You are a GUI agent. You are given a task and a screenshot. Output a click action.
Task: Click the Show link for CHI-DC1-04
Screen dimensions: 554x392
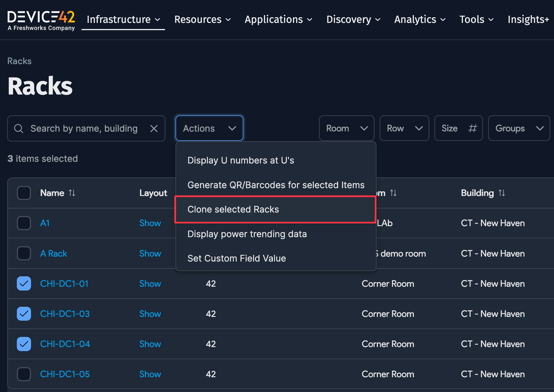150,344
